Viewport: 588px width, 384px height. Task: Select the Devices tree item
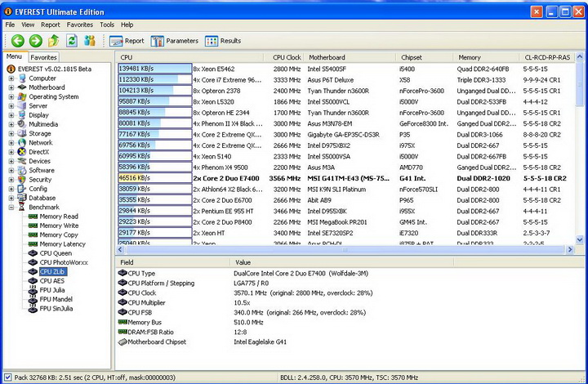coord(39,161)
